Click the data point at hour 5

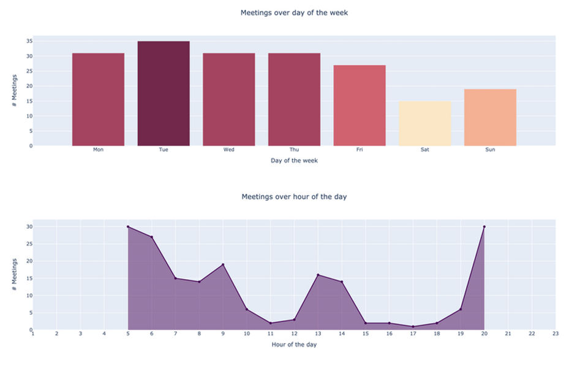click(128, 227)
